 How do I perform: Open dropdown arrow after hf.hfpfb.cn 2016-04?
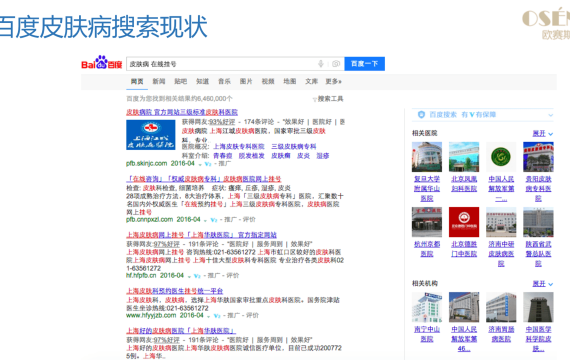click(189, 276)
